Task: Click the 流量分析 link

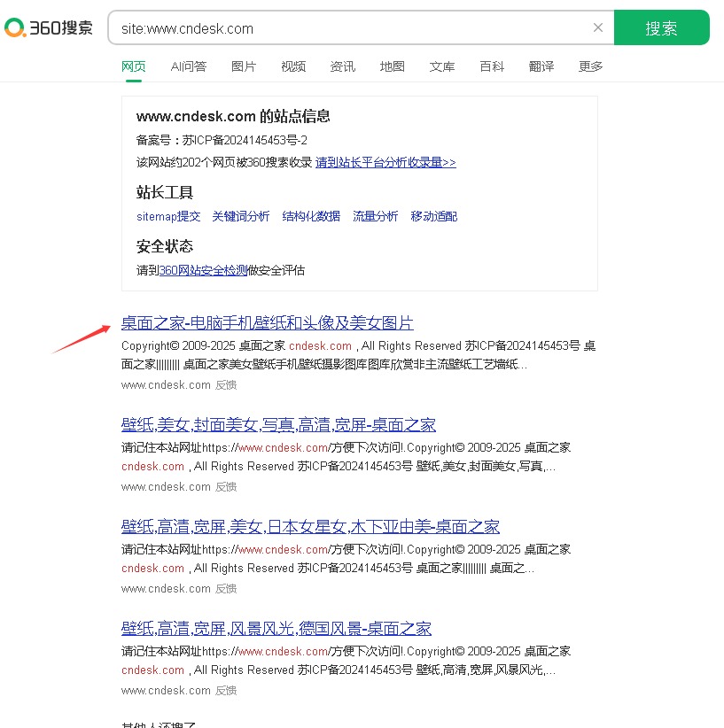Action: pyautogui.click(x=375, y=216)
